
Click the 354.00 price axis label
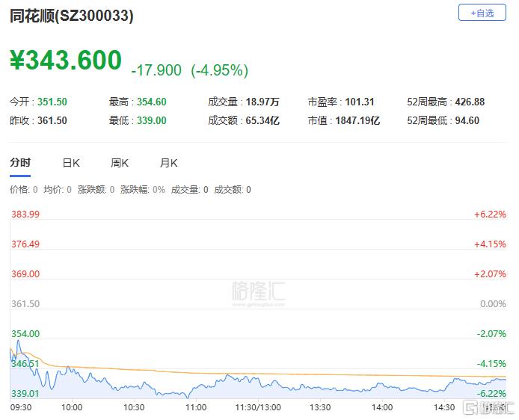(x=25, y=334)
